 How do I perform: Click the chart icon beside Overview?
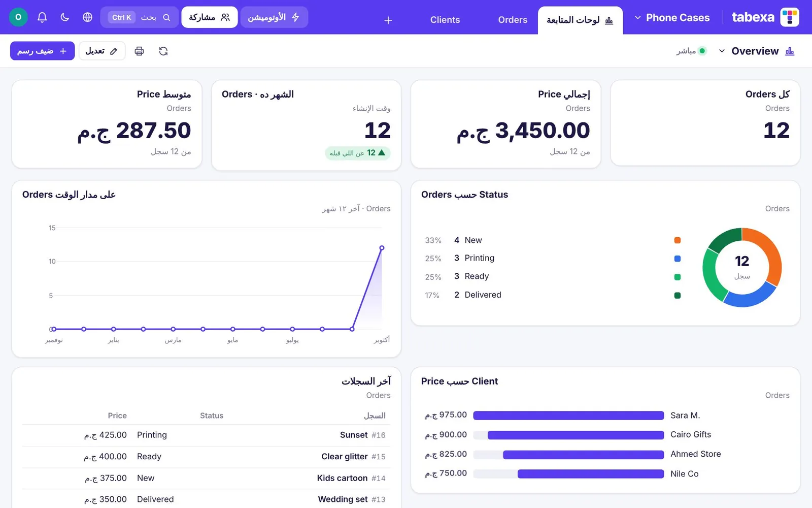pos(790,51)
